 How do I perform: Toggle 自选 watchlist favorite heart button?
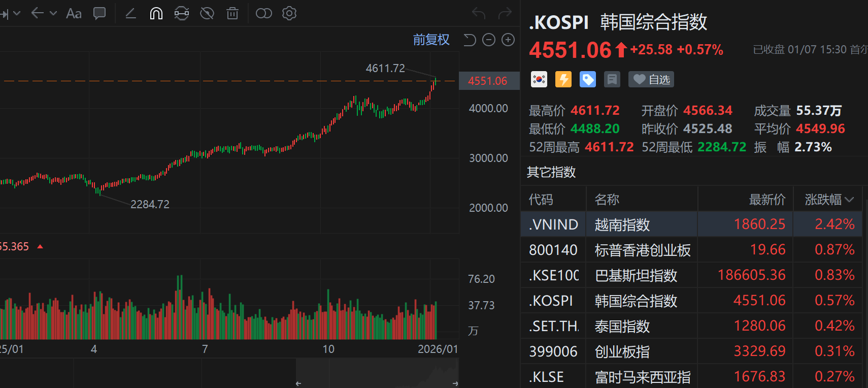652,79
